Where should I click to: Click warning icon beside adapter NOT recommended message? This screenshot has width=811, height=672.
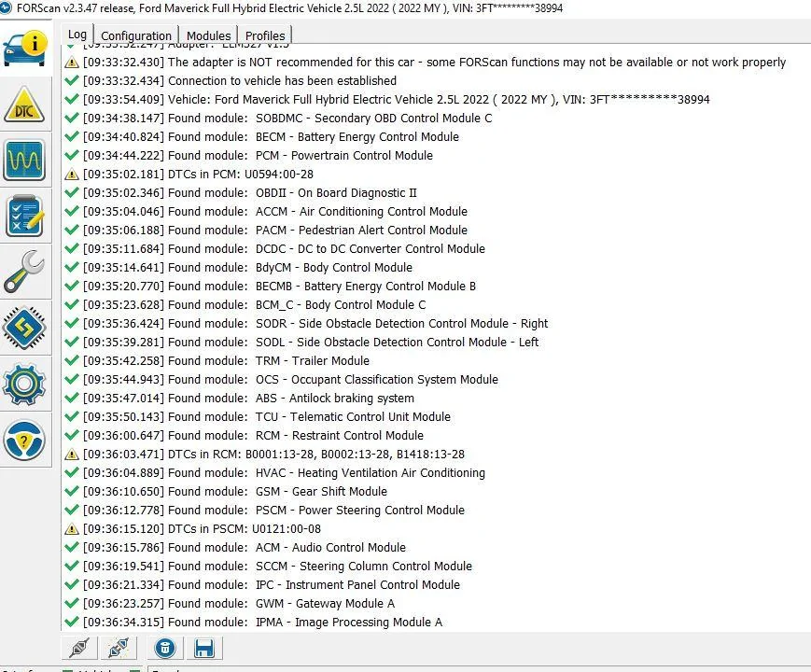[x=71, y=63]
